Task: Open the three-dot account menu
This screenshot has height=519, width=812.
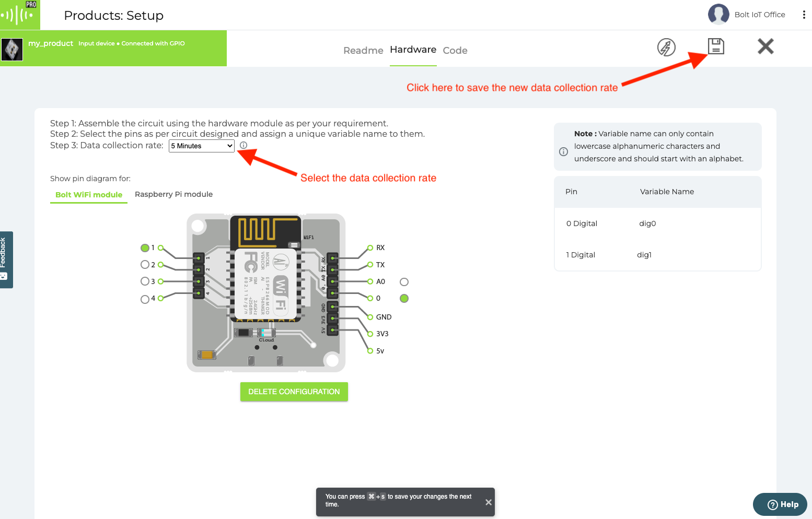Action: pyautogui.click(x=804, y=15)
